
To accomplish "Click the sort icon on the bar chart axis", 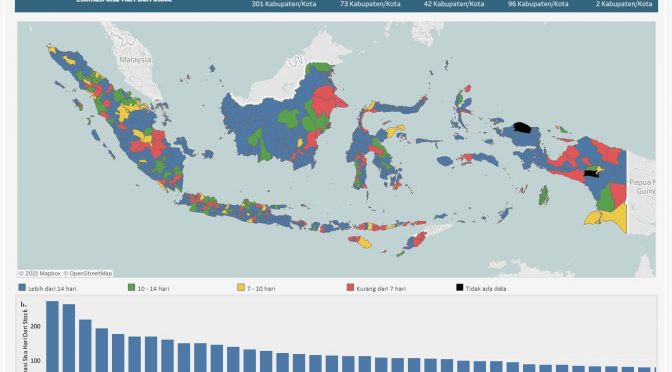I will coord(23,304).
